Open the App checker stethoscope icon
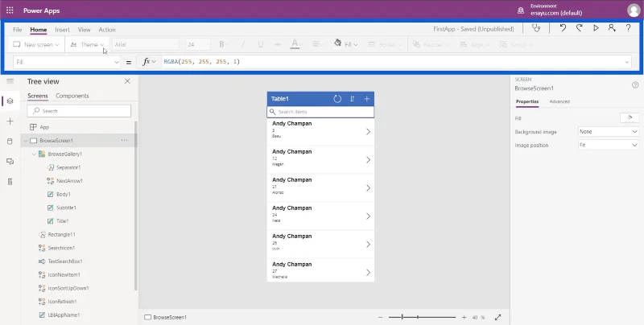 pyautogui.click(x=535, y=28)
